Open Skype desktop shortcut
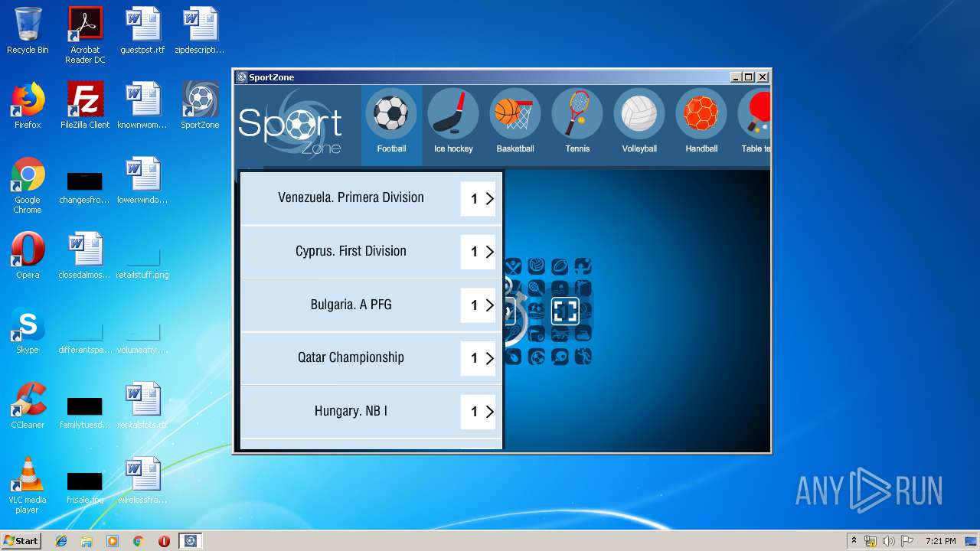Screen dimensions: 980x551 (x=28, y=331)
